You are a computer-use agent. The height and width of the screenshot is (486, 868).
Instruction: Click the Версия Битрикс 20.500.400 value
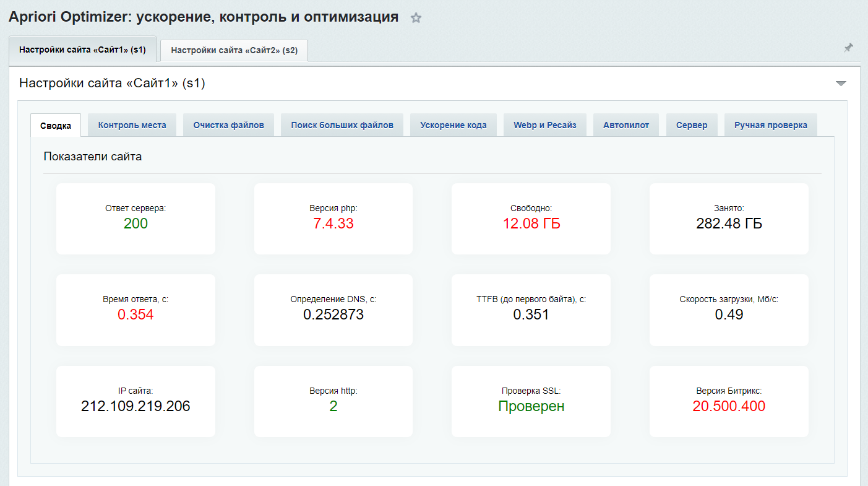pos(729,407)
